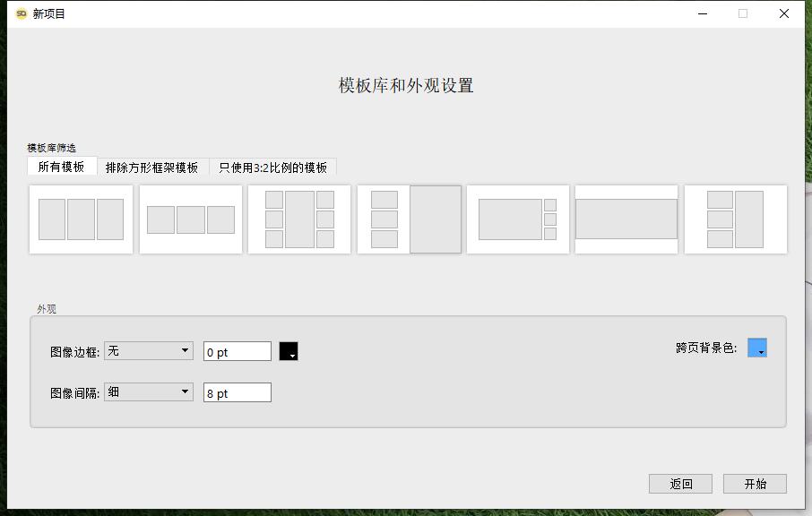Select template with three left cells and large right page
The image size is (812, 516).
409,219
